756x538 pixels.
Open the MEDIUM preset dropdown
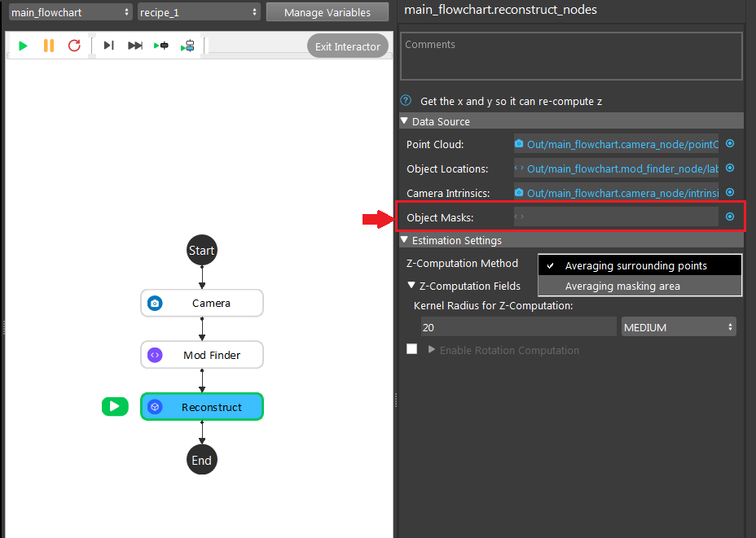679,327
